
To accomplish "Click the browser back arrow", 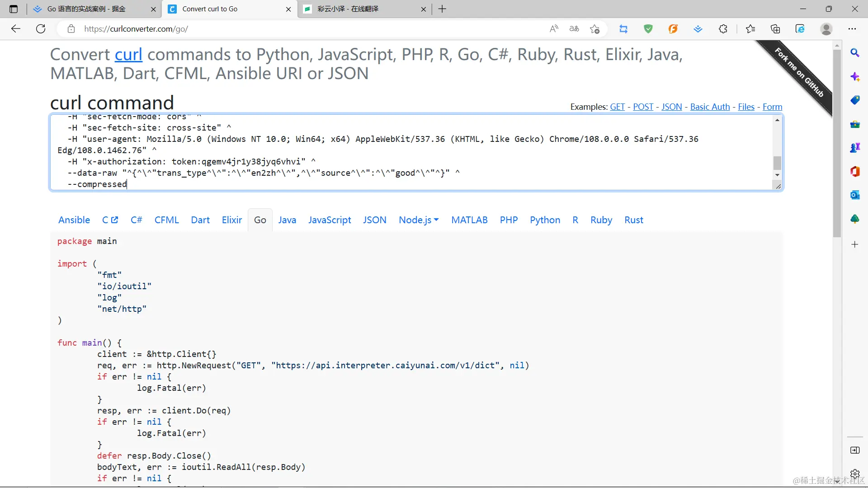I will click(x=16, y=29).
